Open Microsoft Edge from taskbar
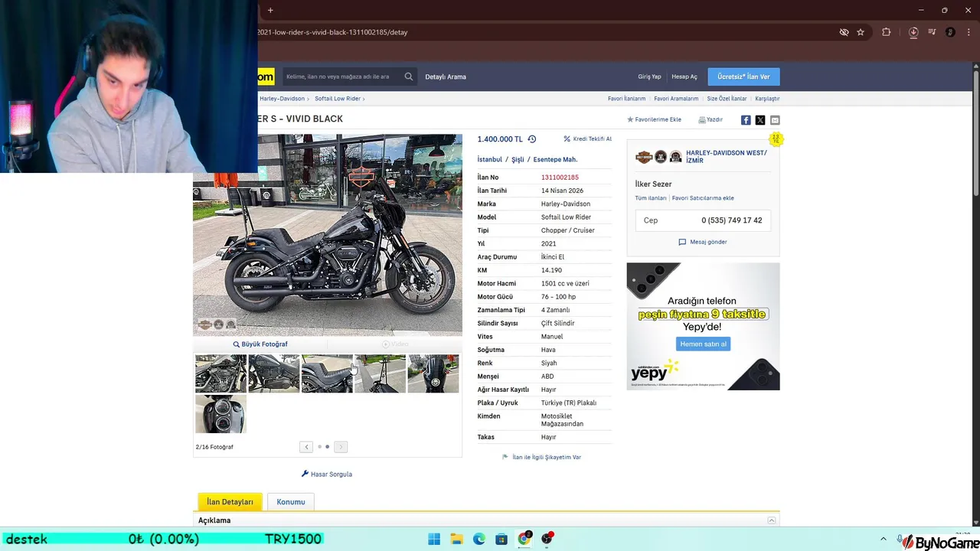This screenshot has width=980, height=551. click(x=479, y=539)
